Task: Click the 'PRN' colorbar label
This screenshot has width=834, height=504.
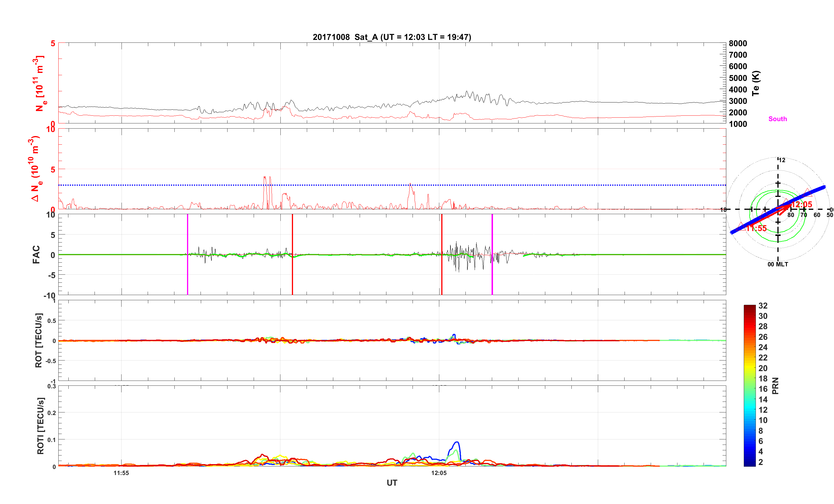Action: coord(775,386)
